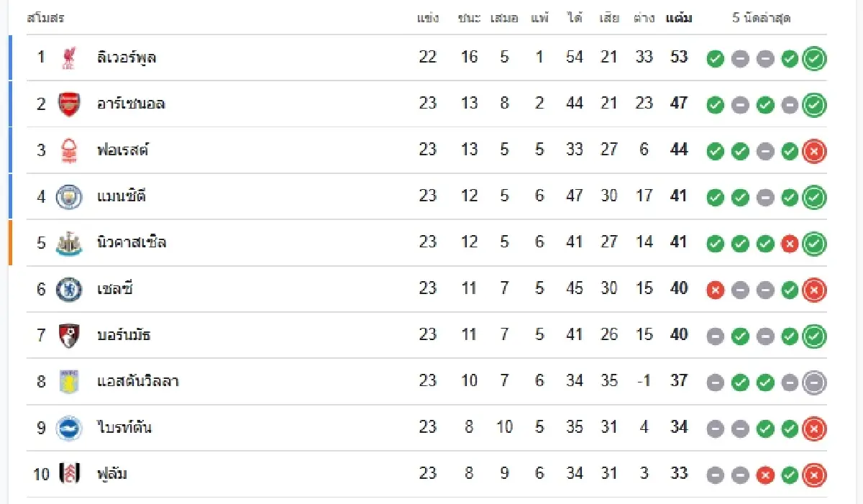Click the Arsenal club crest icon
The height and width of the screenshot is (504, 863).
(69, 104)
